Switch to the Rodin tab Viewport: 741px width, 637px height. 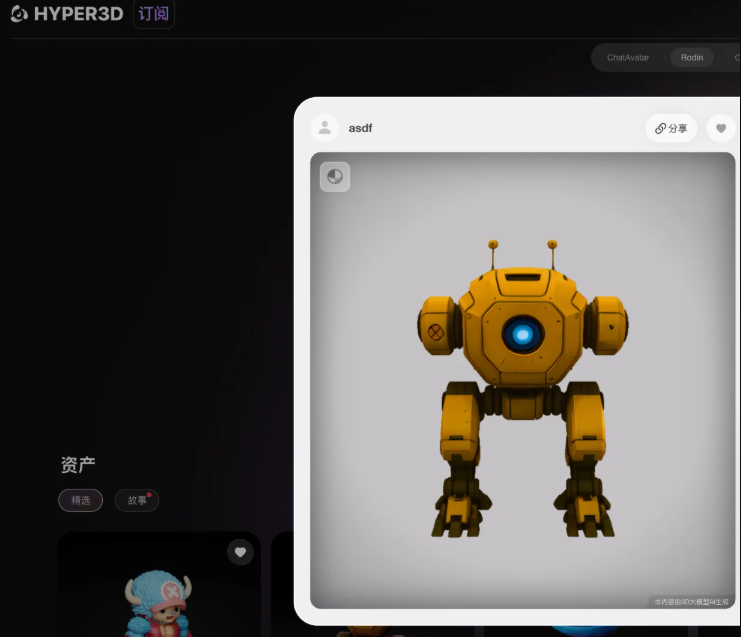tap(692, 58)
